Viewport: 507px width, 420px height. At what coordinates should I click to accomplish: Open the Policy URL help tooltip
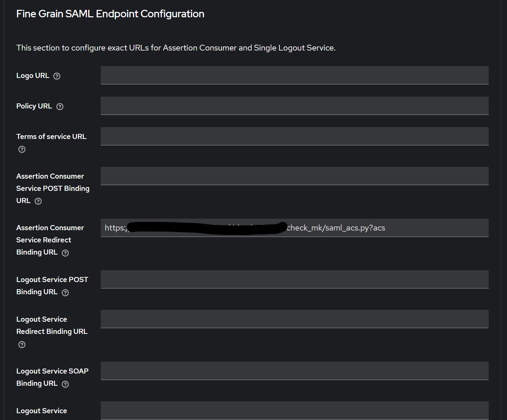point(60,106)
